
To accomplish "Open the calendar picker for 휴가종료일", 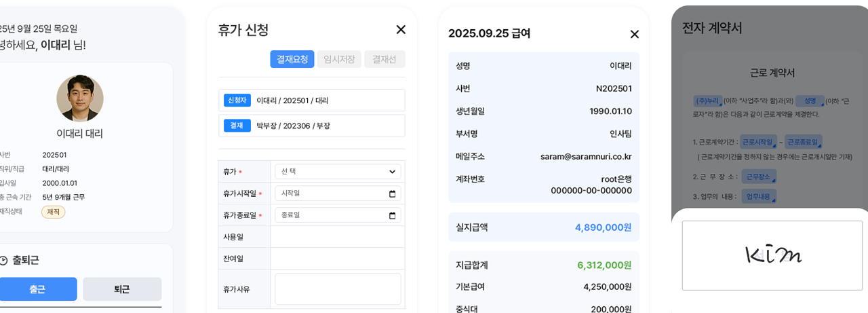I will [392, 215].
